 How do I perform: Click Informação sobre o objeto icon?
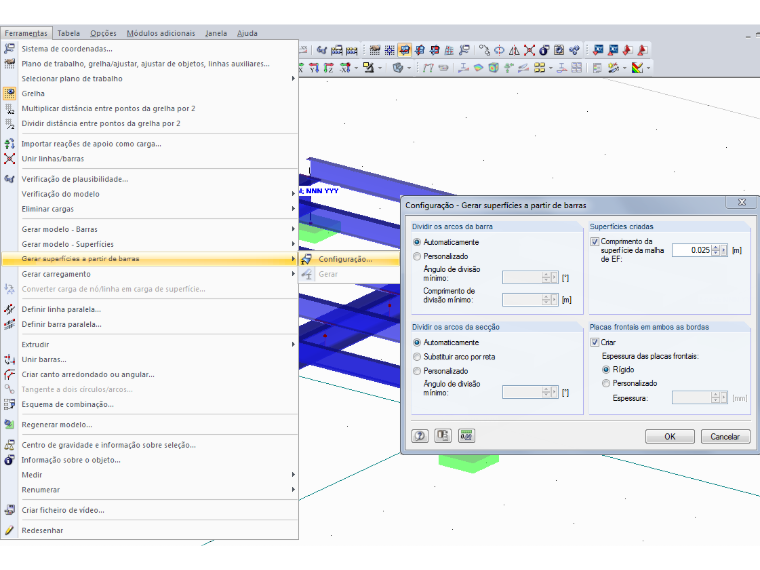click(x=9, y=460)
